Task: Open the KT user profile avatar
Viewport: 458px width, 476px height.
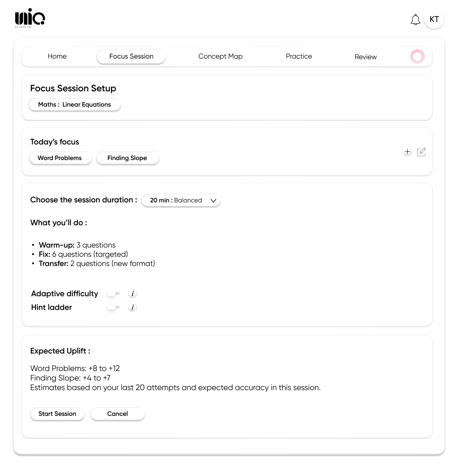Action: tap(434, 19)
